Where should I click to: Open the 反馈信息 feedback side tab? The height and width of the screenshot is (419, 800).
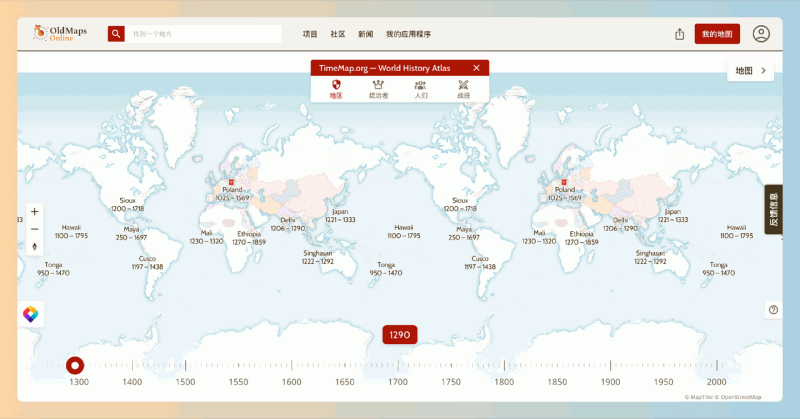click(773, 209)
